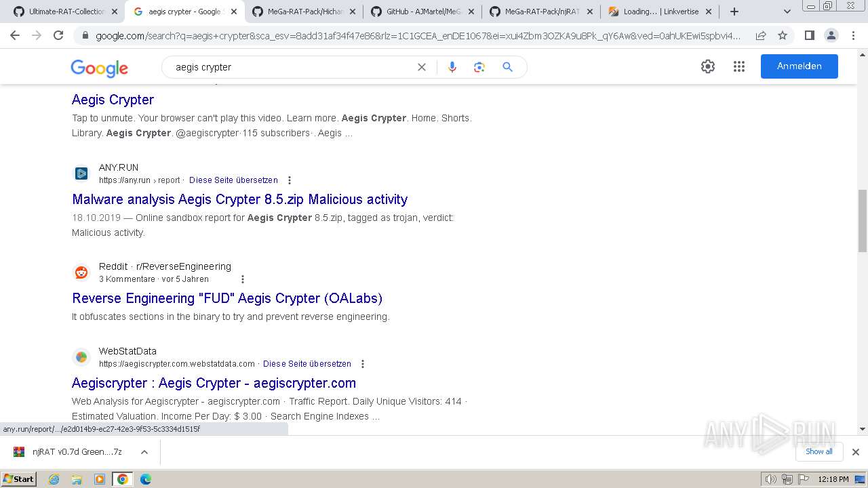Click the volume icon in system tray

(771, 479)
